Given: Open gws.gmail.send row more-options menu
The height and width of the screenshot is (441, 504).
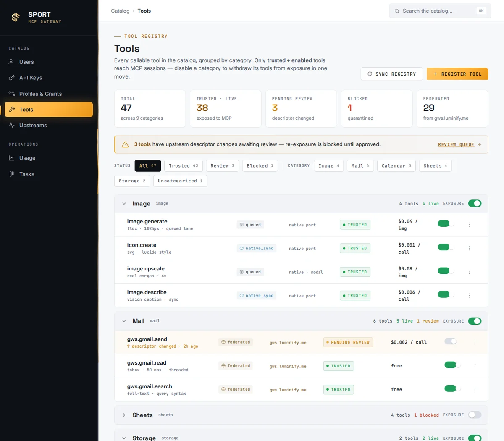Looking at the screenshot, I should (475, 342).
